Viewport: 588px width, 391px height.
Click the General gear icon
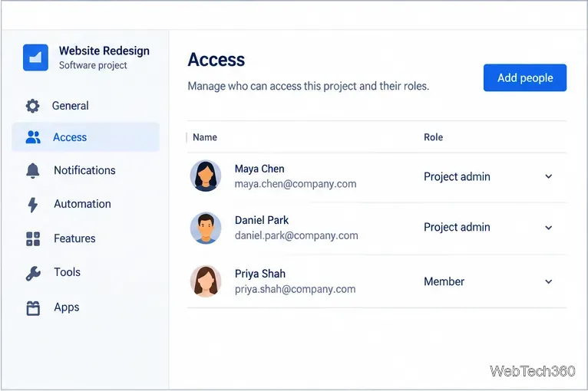coord(33,106)
